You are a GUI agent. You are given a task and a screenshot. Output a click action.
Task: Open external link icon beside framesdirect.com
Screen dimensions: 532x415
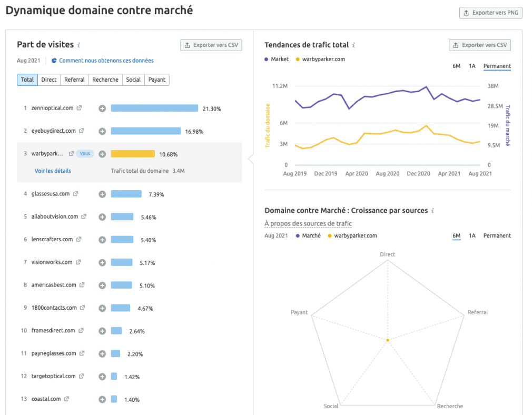(81, 330)
